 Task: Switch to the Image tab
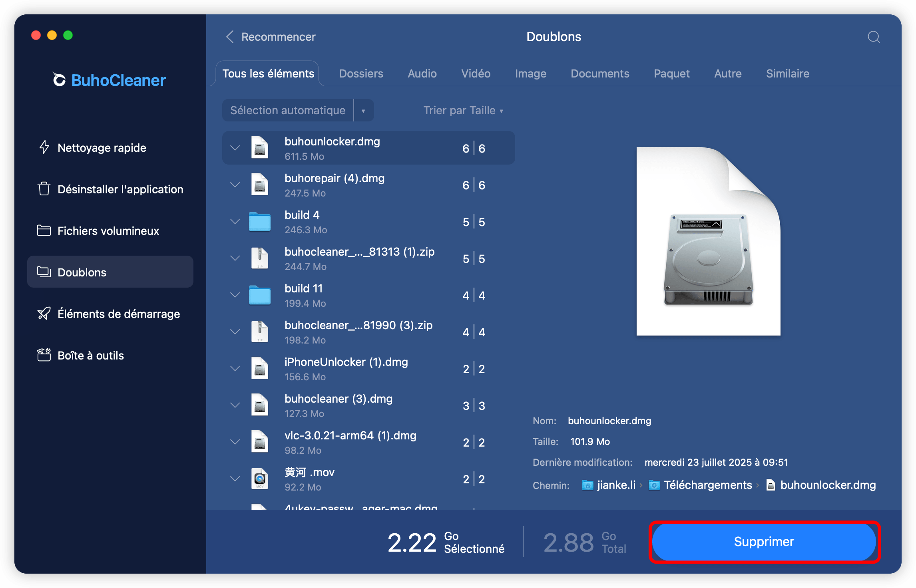530,73
